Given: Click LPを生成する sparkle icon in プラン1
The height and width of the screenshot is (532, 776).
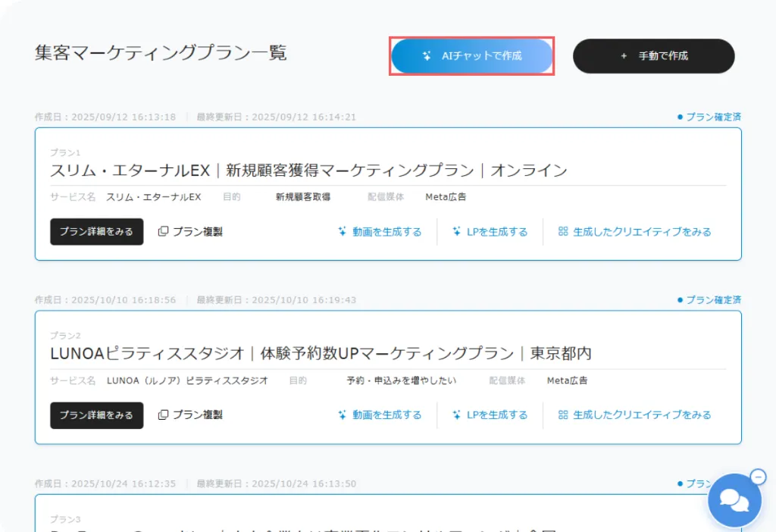Looking at the screenshot, I should click(x=457, y=232).
